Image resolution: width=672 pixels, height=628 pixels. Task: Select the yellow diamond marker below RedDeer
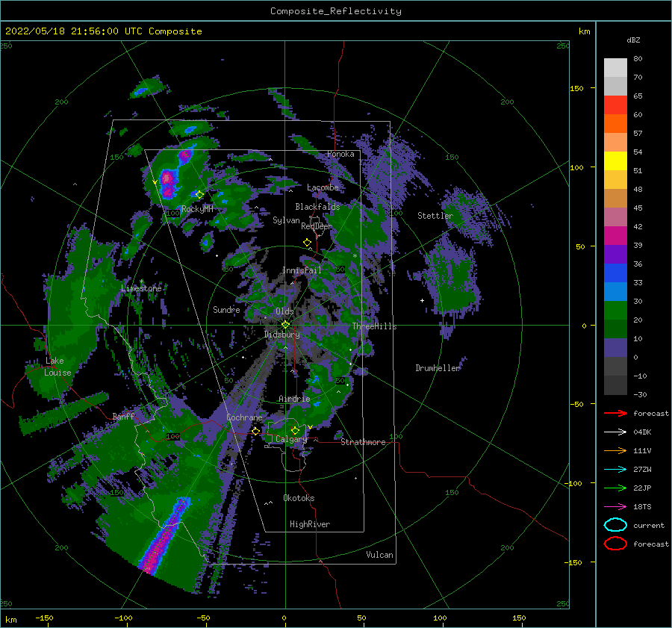308,243
